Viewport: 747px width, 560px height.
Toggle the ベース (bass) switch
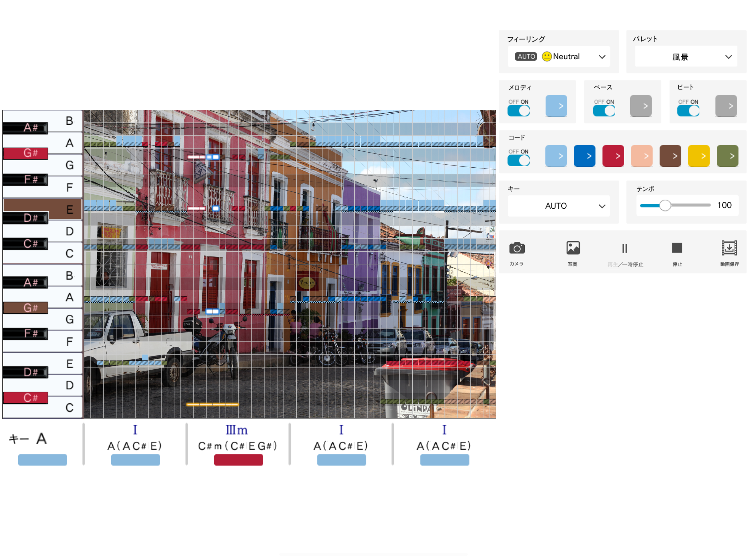coord(604,111)
